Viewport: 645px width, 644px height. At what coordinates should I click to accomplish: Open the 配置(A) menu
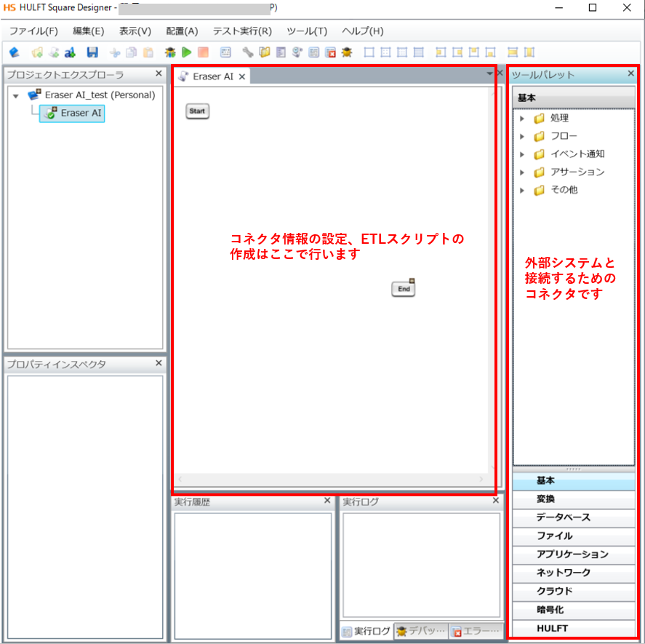tap(183, 31)
